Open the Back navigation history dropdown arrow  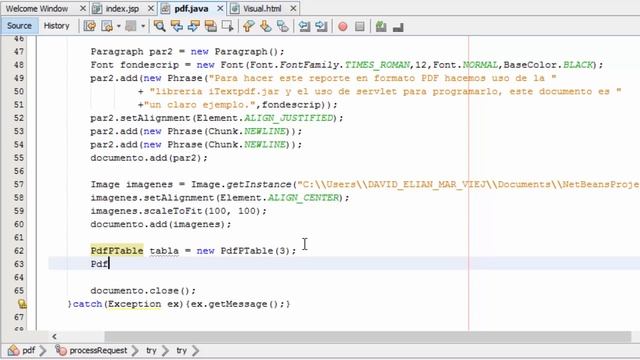pos(118,26)
